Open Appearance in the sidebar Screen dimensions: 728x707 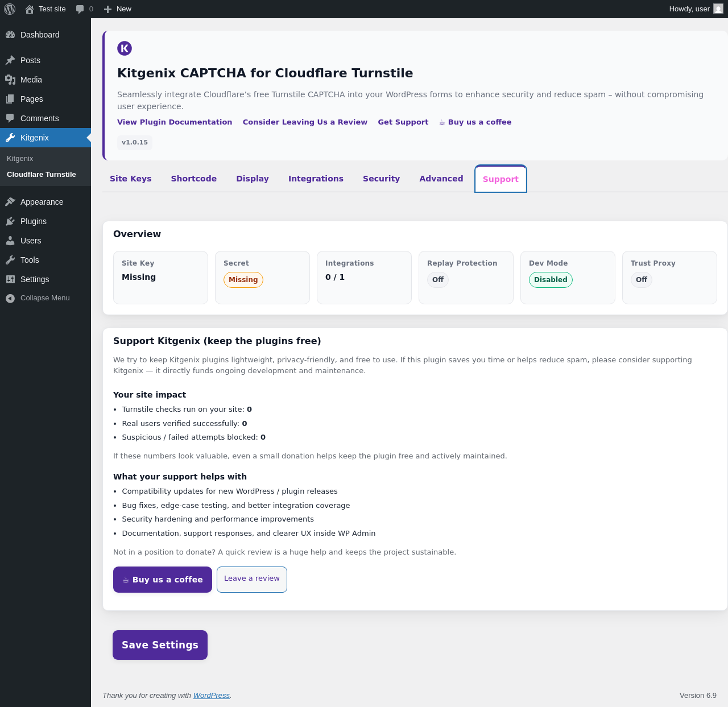pos(45,202)
